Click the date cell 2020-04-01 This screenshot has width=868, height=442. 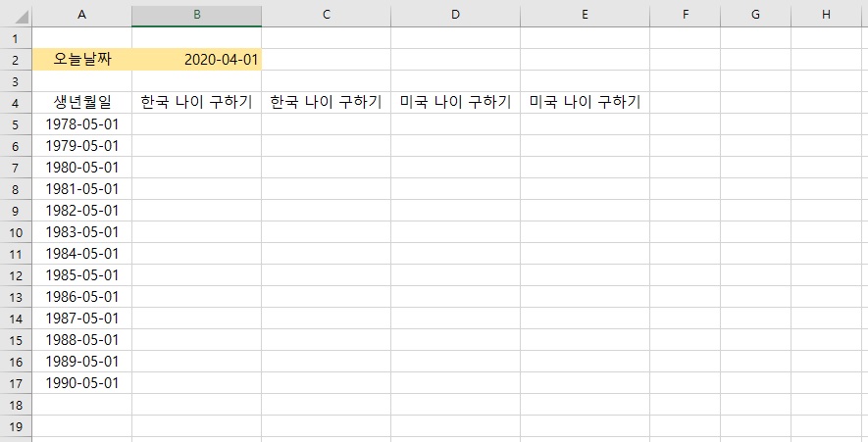click(196, 60)
